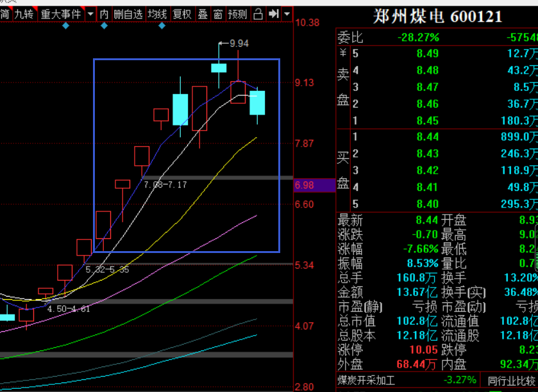This screenshot has width=538, height=392.
Task: Click sell level 3 price 8.47
Action: pyautogui.click(x=428, y=87)
